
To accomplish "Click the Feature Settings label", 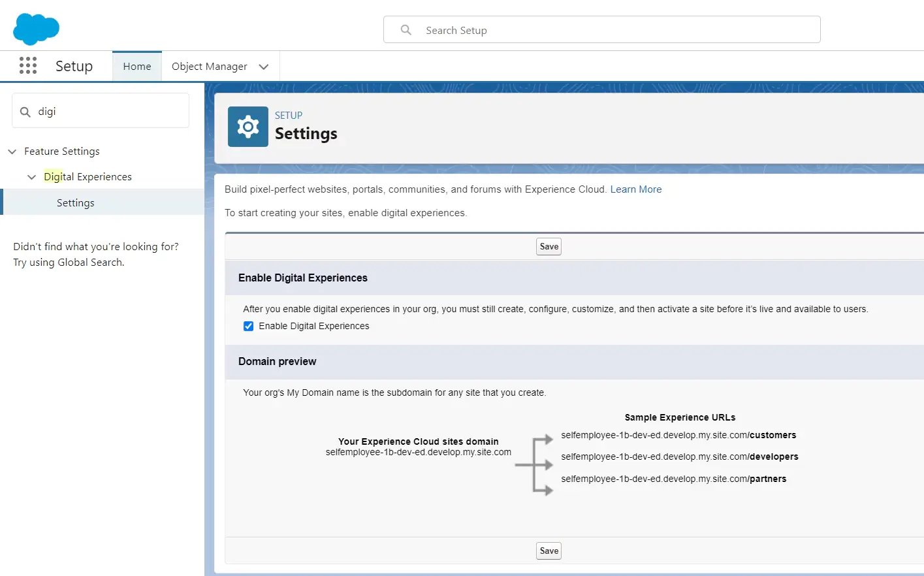I will 62,152.
